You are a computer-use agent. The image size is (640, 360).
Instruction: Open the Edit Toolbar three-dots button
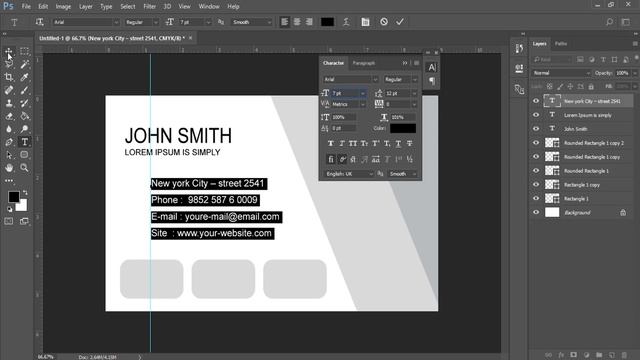coord(9,180)
